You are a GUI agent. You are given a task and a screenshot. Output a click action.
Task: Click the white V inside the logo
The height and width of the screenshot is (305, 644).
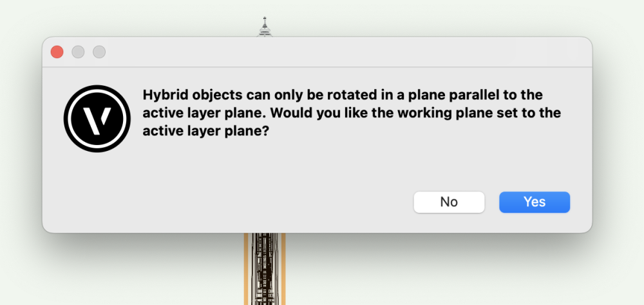(93, 118)
